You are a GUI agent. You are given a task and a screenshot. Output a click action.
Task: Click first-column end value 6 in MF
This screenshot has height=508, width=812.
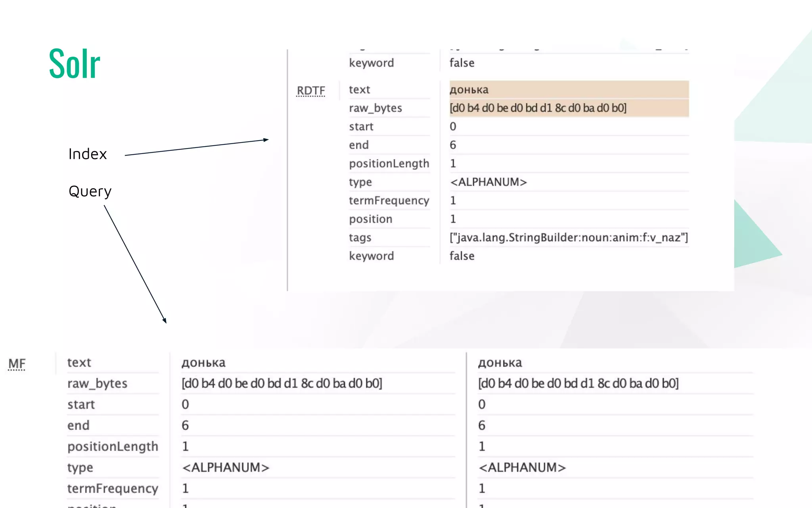[185, 425]
